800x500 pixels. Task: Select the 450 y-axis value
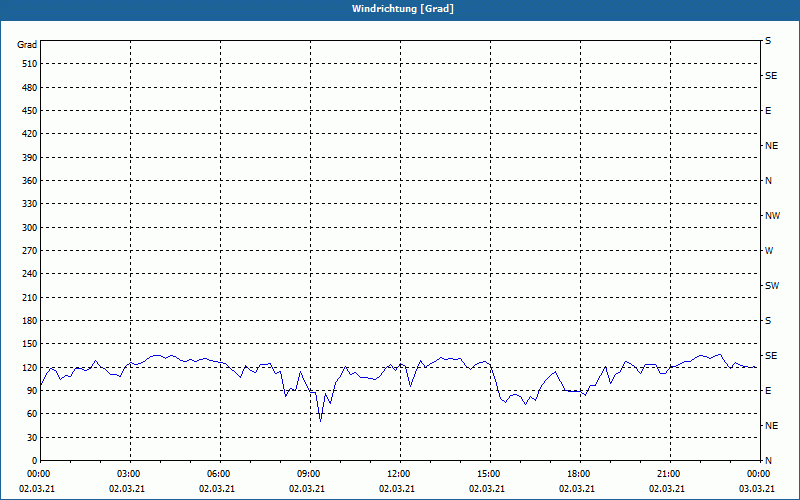pos(30,111)
